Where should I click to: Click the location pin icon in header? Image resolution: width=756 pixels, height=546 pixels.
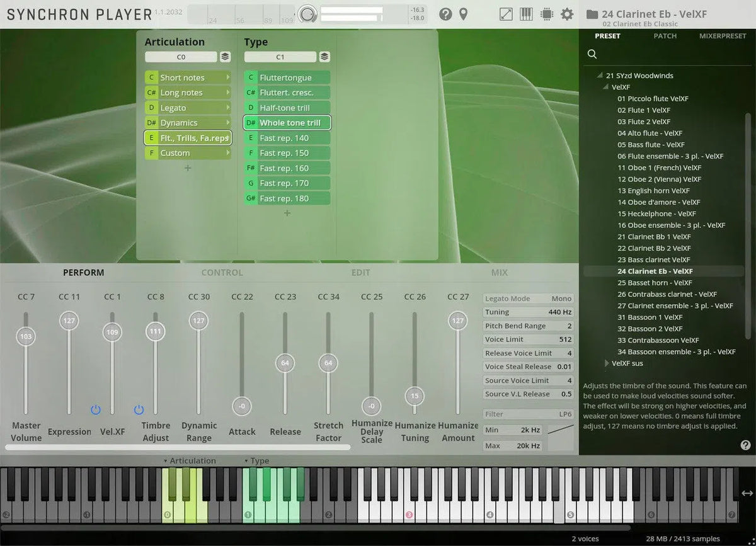[x=463, y=14]
